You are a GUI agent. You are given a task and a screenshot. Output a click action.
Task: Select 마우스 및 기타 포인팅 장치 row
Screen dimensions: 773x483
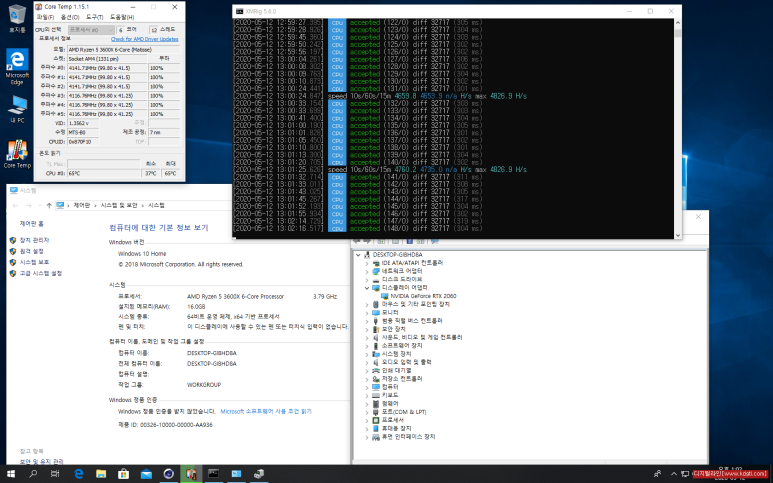point(415,305)
